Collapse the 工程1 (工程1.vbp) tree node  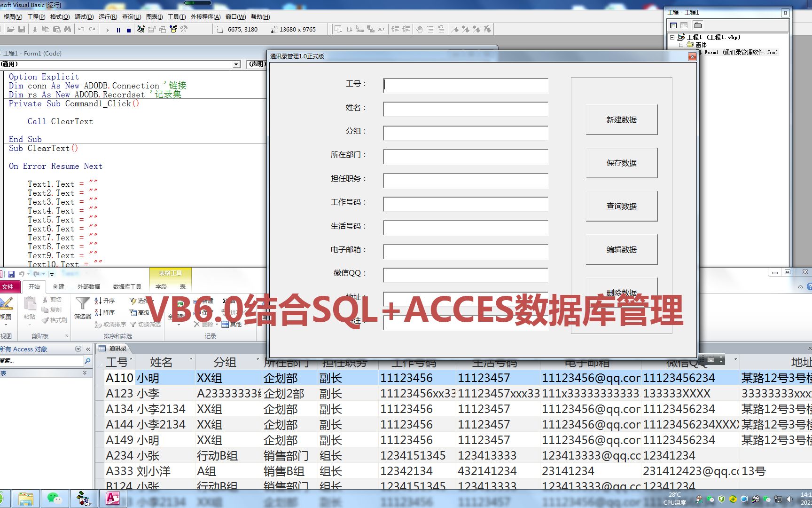(x=672, y=37)
